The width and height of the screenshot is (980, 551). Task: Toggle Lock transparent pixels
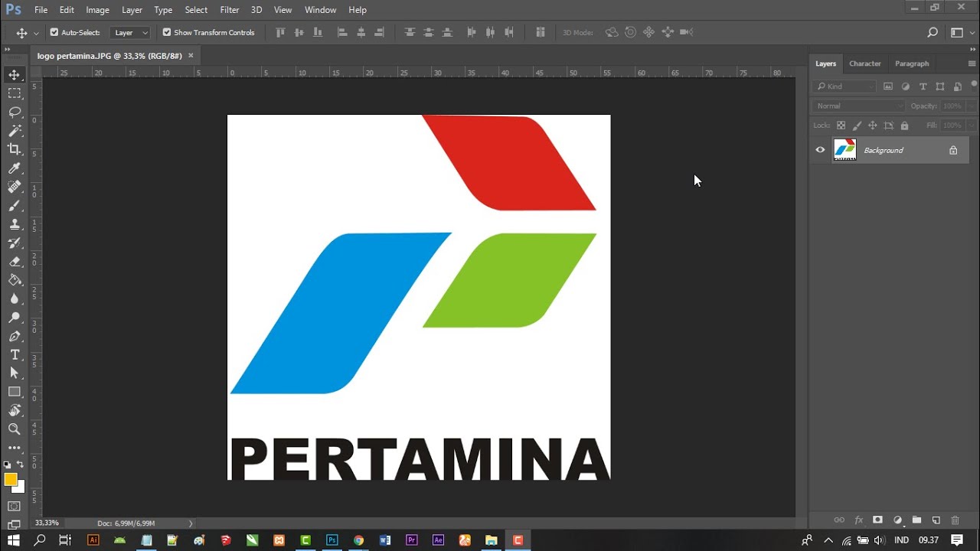(841, 126)
